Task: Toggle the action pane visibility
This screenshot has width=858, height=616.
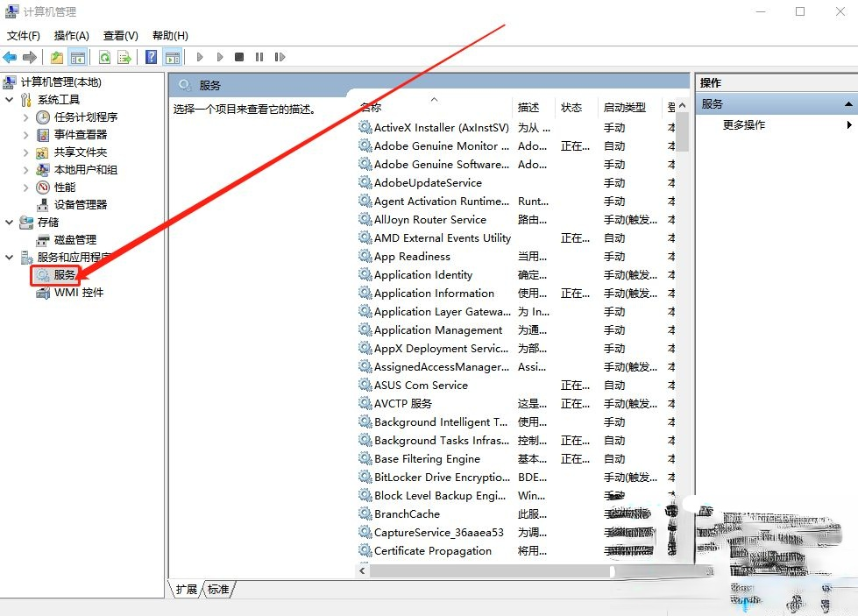Action: click(x=171, y=56)
